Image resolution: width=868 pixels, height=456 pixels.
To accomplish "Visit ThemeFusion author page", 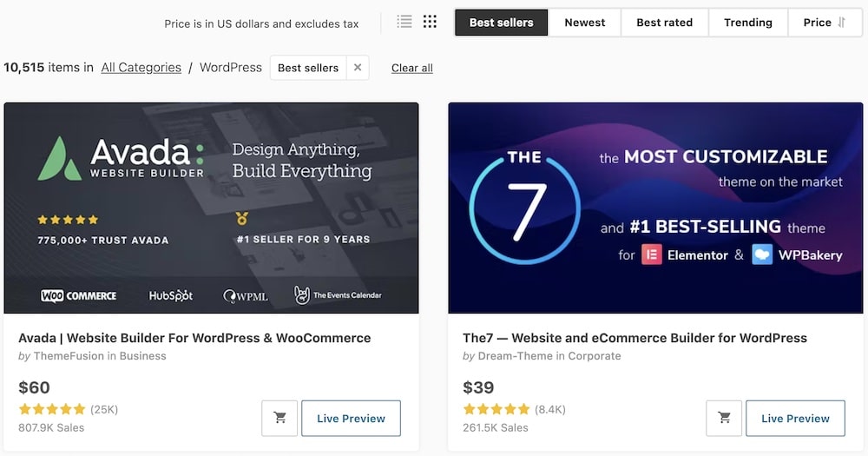I will [x=69, y=356].
